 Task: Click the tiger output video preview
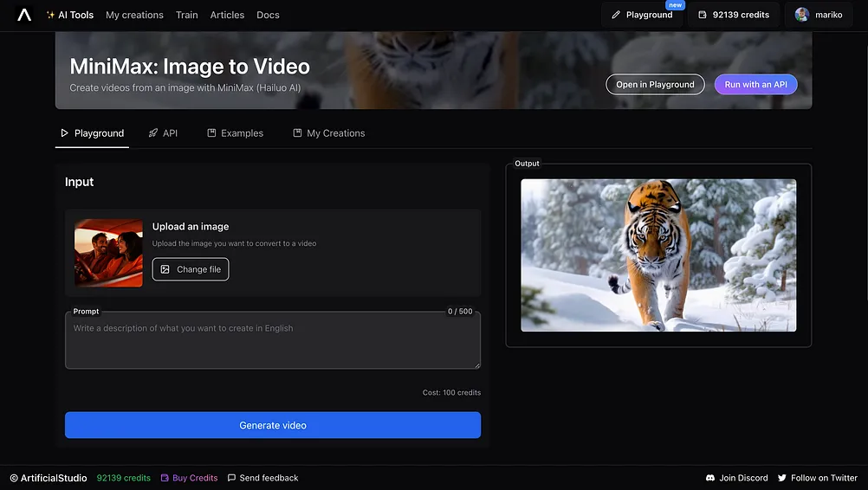coord(658,255)
